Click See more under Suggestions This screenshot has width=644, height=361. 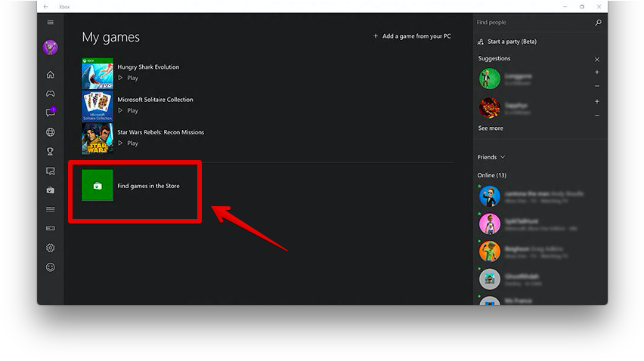tap(491, 128)
